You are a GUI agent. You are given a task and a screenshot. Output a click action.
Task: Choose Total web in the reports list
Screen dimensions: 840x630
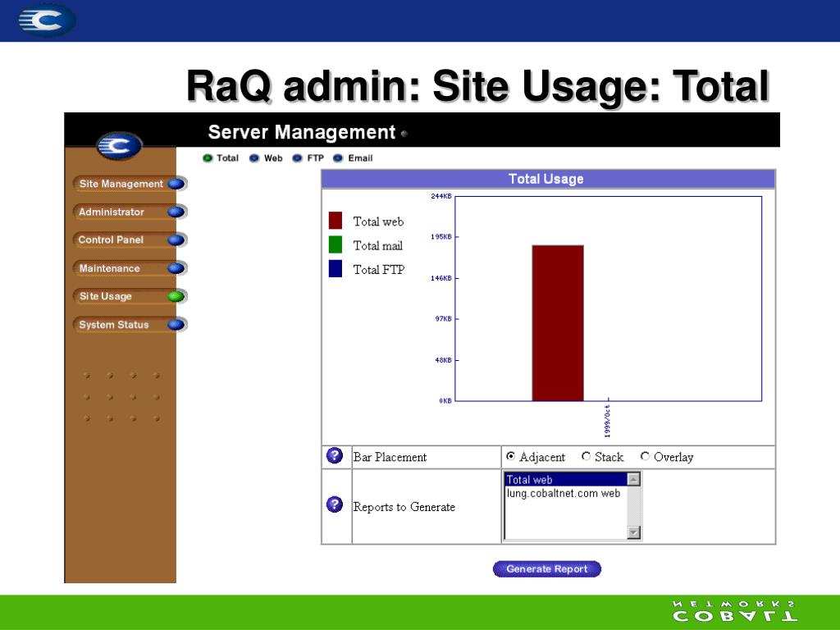coord(566,480)
